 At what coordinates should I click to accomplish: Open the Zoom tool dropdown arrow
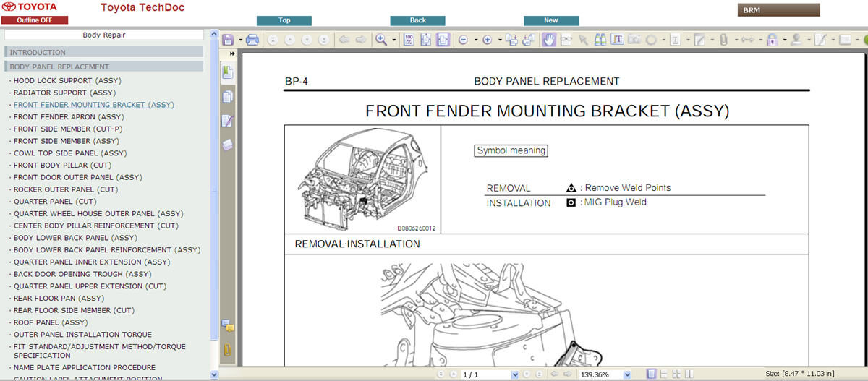(394, 40)
